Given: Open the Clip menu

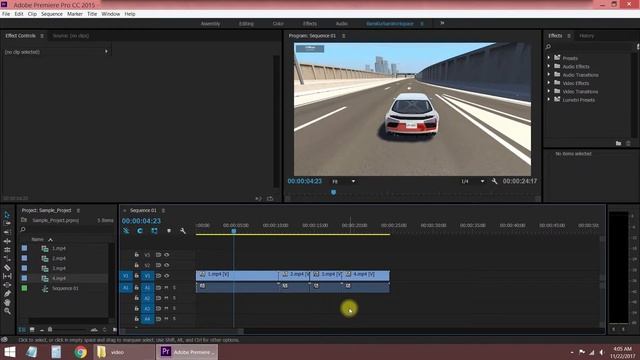Looking at the screenshot, I should click(x=32, y=14).
